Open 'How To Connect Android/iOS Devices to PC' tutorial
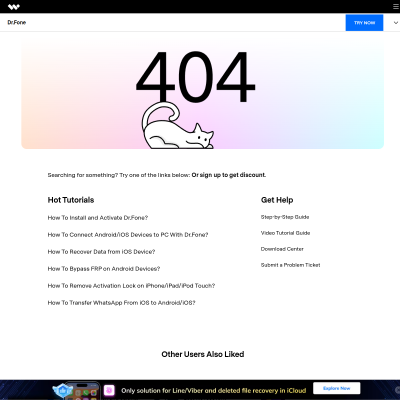Viewport: 400px width, 400px height. (x=128, y=235)
